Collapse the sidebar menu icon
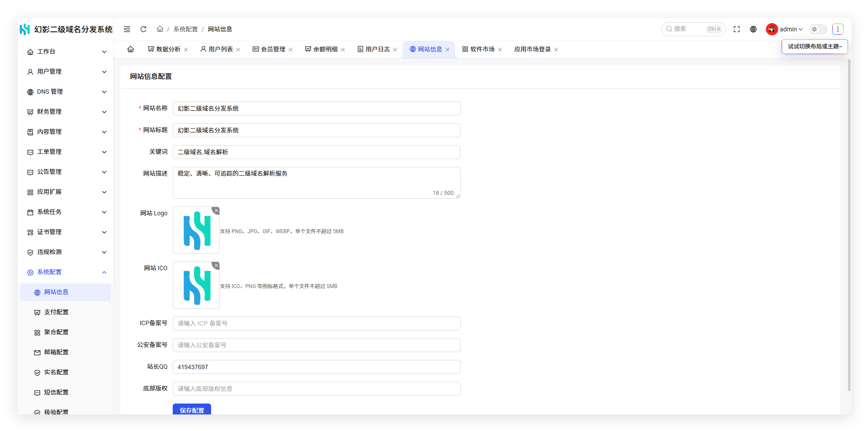 click(x=127, y=29)
